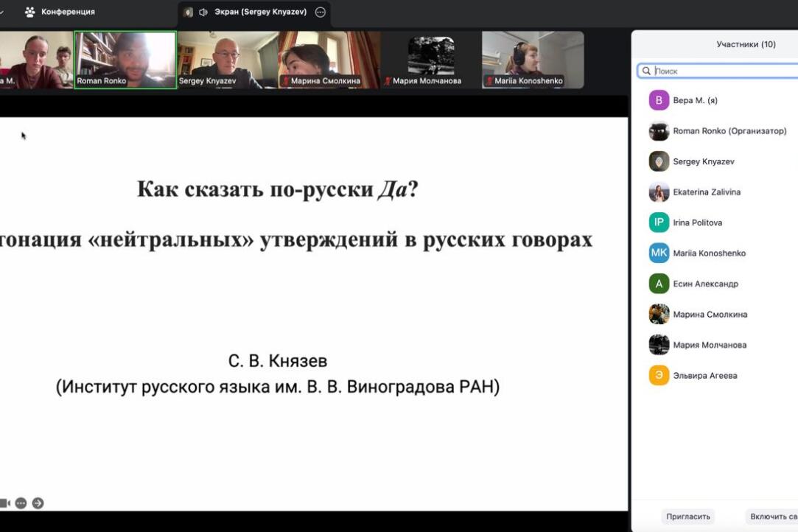
Task: Click the muted mic icon on Mariia Konoshenko's video
Action: (x=489, y=81)
